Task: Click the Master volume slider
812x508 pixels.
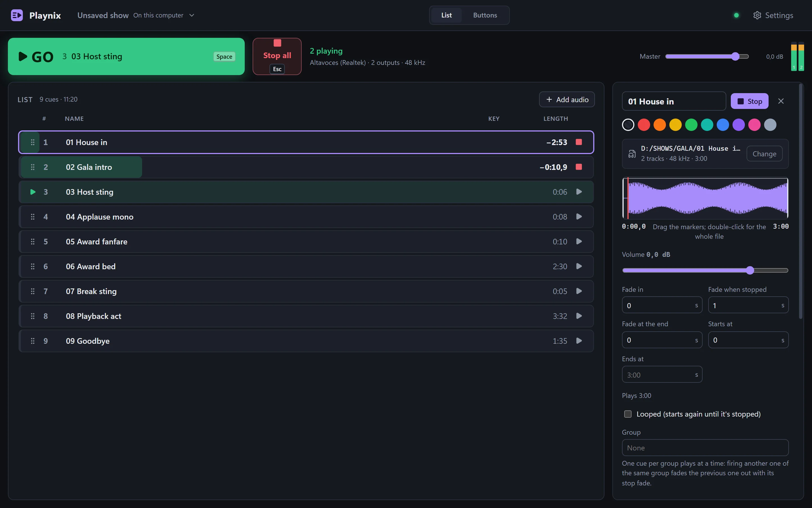Action: [x=707, y=56]
